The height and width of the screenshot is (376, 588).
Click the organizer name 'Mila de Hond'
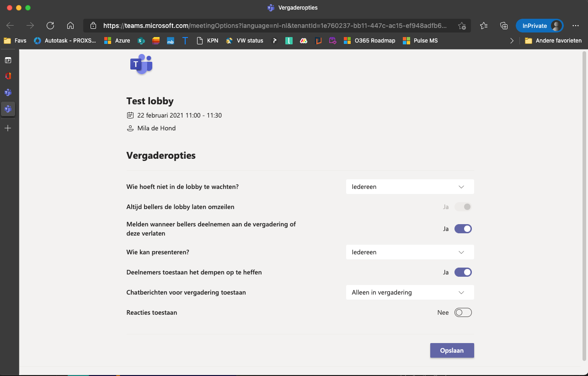(x=156, y=128)
